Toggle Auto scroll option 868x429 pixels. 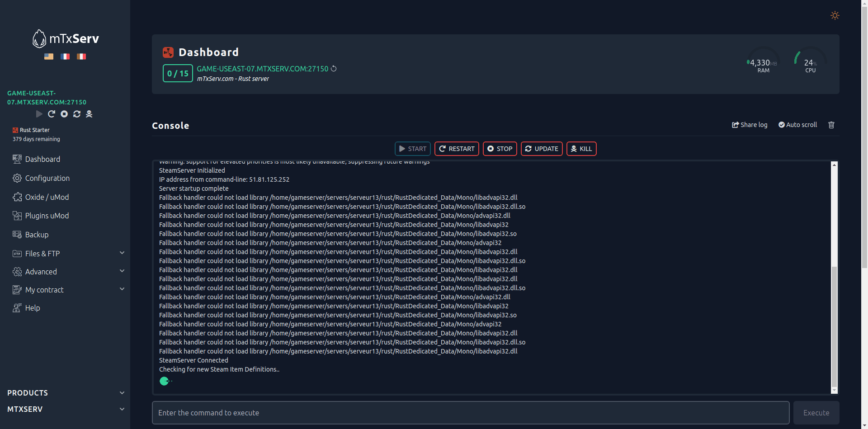point(797,125)
